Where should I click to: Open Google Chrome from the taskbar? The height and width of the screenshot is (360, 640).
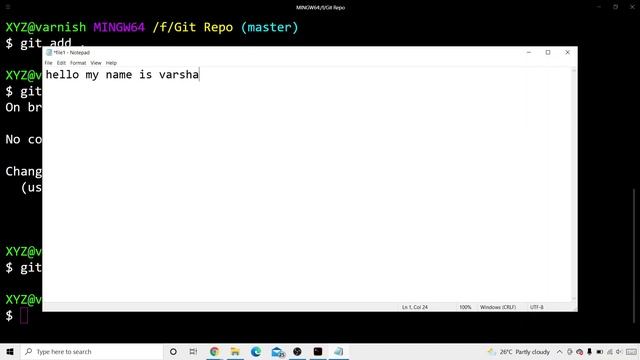click(x=214, y=351)
